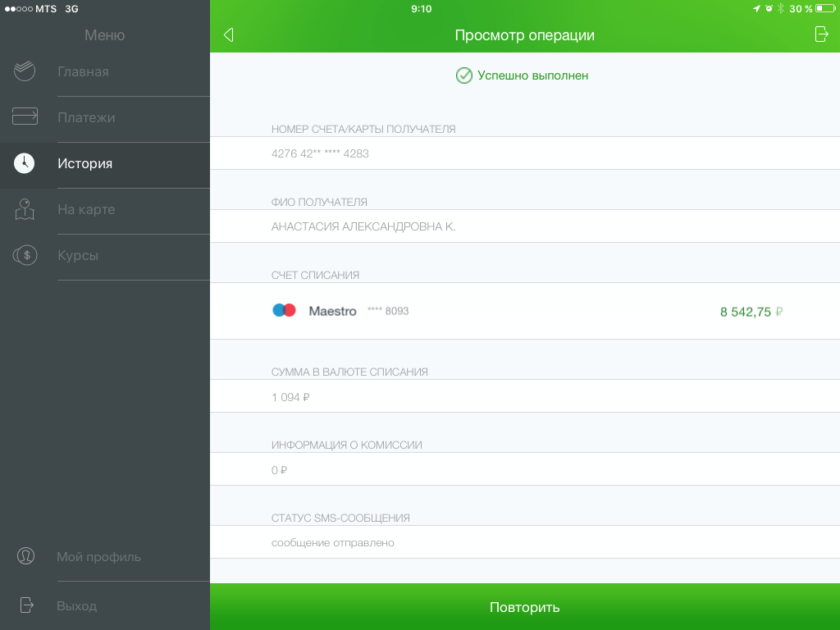This screenshot has height=630, width=840.
Task: Tap the ИНФОРМАЦИЯ О КОМИССИИ label
Action: (347, 445)
